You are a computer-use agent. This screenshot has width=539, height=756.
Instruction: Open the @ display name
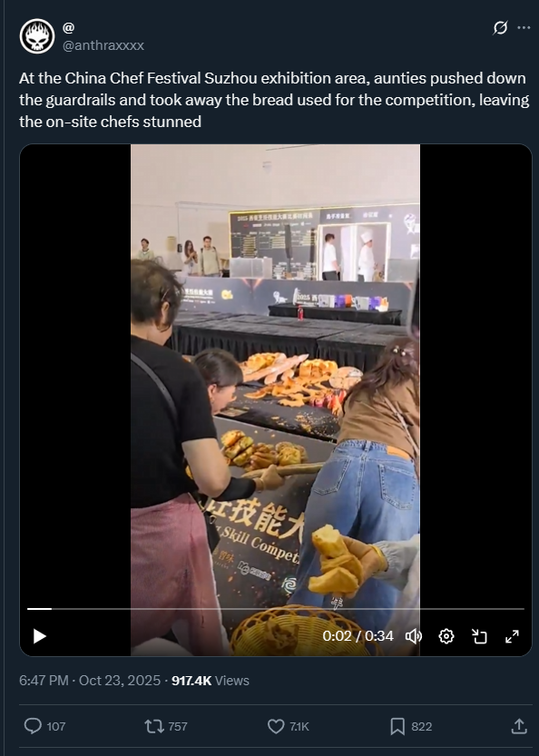[x=68, y=28]
